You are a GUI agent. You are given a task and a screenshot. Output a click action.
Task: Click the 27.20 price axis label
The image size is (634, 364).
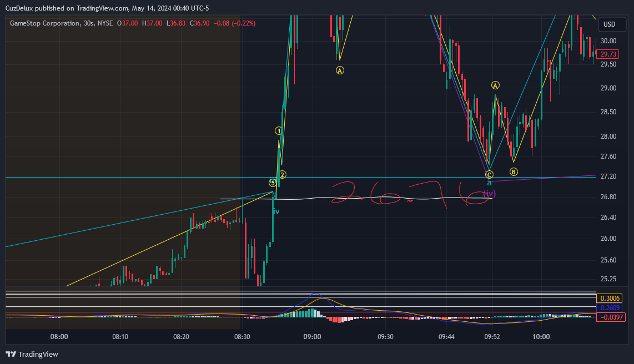click(x=608, y=176)
